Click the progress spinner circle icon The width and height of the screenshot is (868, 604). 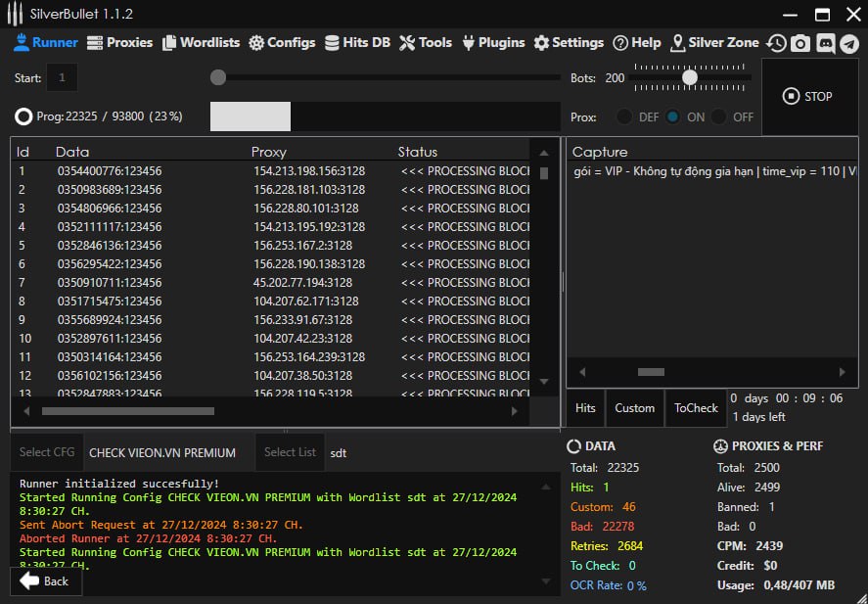(x=23, y=116)
